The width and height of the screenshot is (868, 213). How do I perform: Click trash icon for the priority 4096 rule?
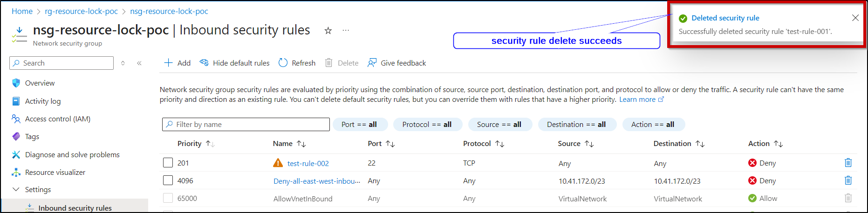[x=848, y=180]
